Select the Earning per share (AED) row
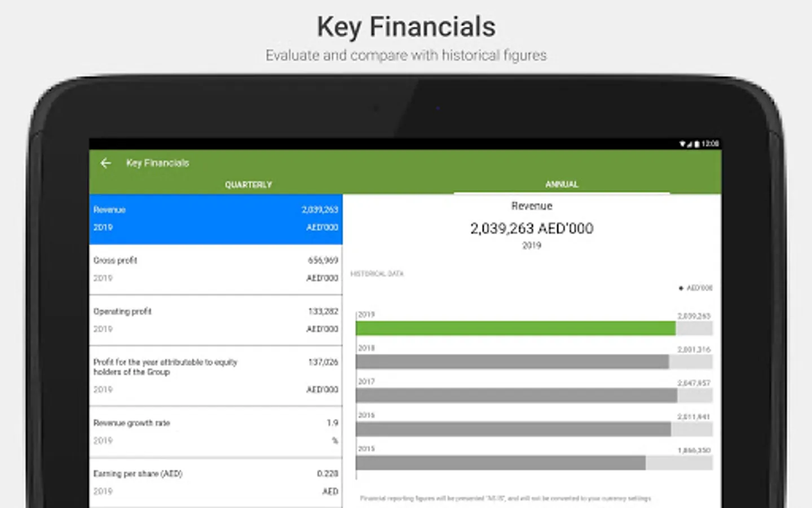The image size is (812, 508). pyautogui.click(x=216, y=483)
